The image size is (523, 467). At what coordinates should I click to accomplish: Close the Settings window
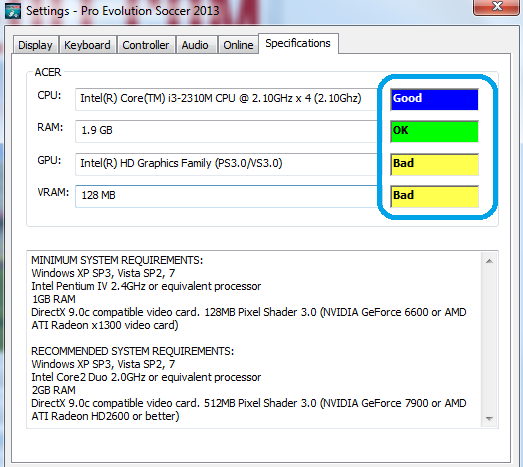[497, 7]
